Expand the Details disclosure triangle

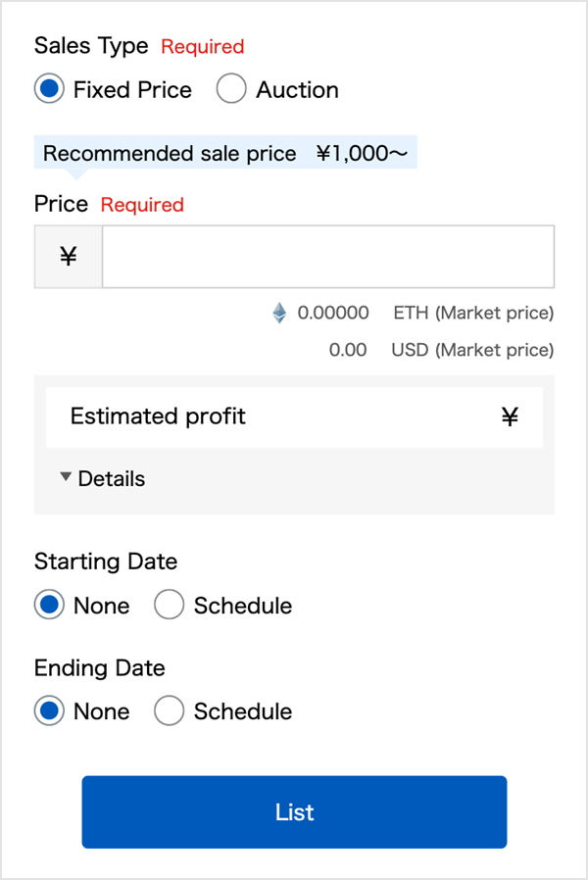click(x=66, y=477)
